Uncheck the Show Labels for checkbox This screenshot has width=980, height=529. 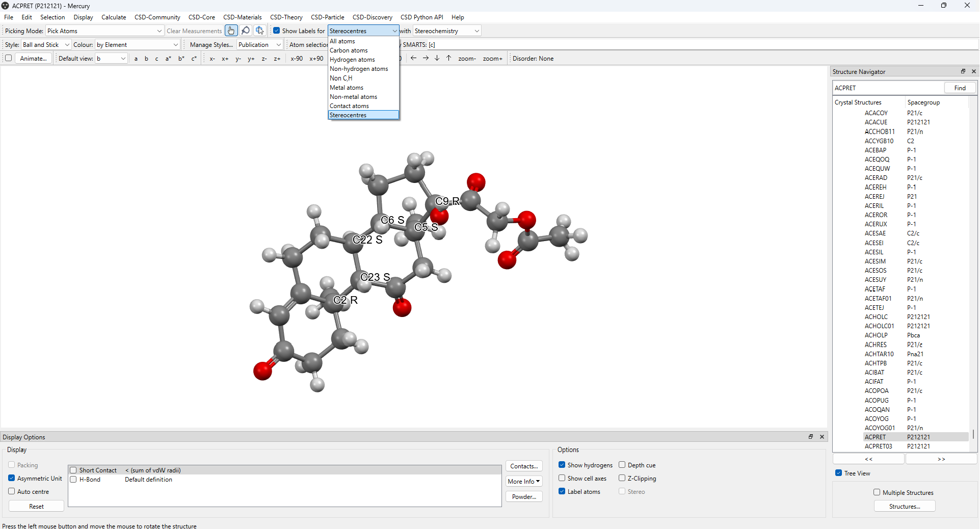(276, 31)
